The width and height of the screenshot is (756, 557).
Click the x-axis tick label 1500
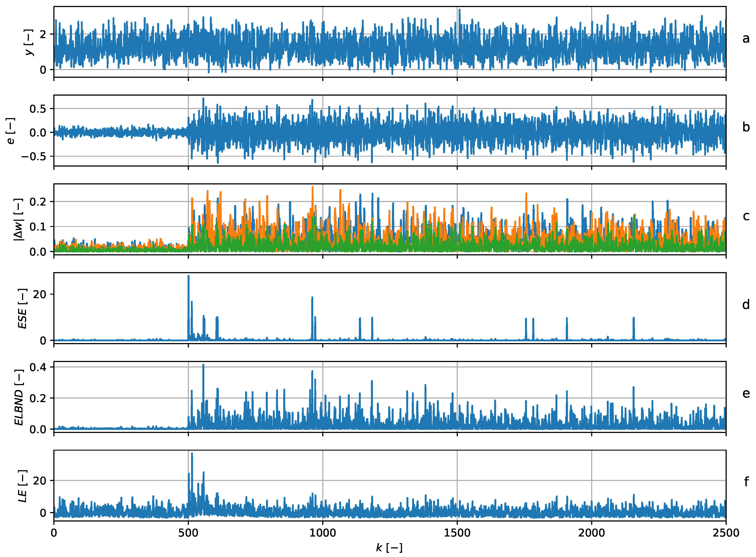pos(457,533)
